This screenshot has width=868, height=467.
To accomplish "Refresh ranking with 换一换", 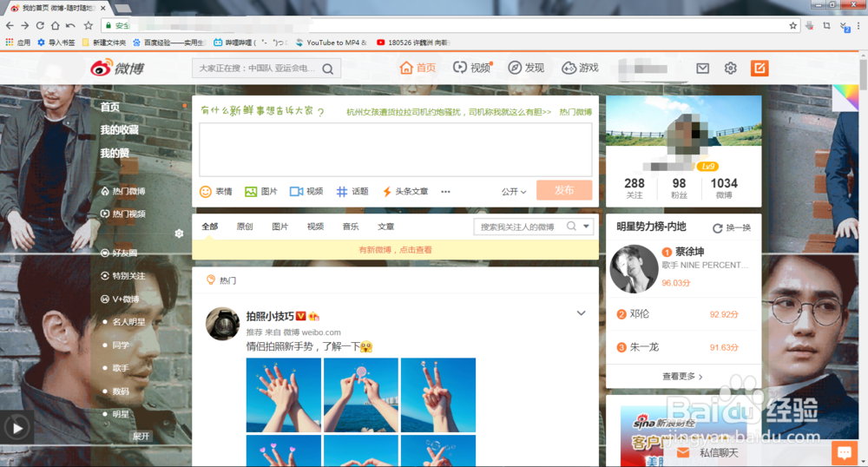I will [x=732, y=228].
